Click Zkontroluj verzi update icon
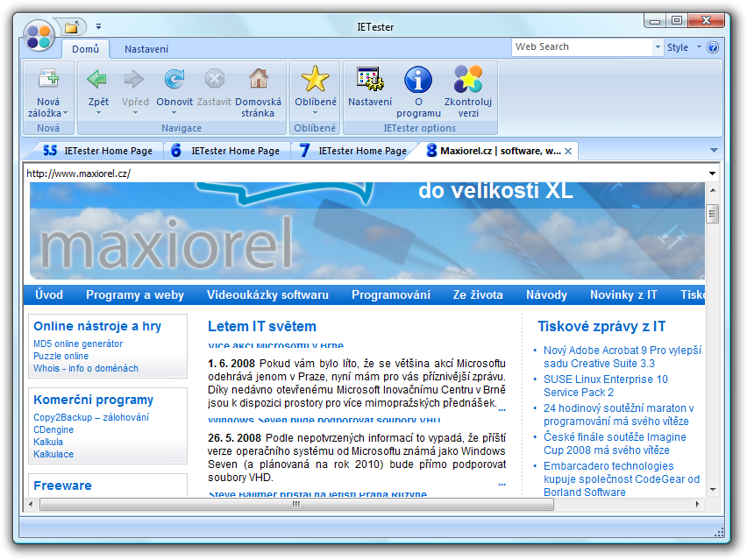Image resolution: width=747 pixels, height=560 pixels. 468,79
